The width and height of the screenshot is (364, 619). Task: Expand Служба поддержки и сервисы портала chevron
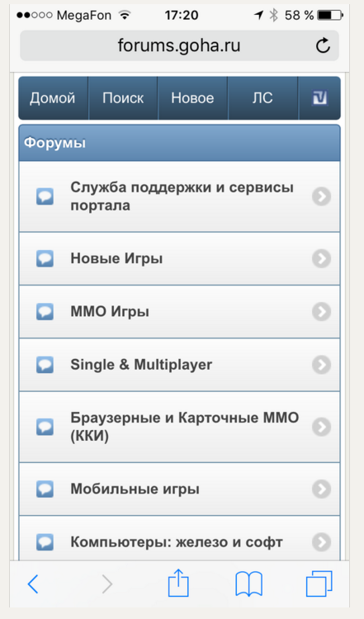pyautogui.click(x=321, y=196)
